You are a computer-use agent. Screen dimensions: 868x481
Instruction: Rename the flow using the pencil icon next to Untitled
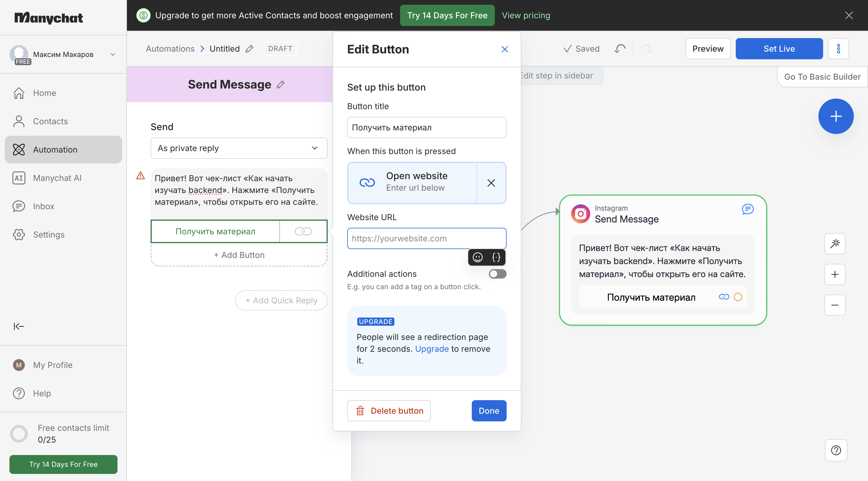pos(249,48)
